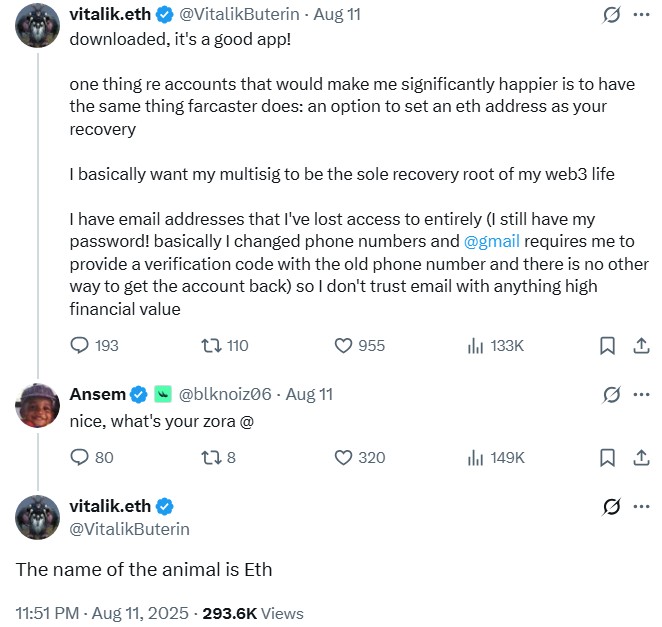Share vitalik.eth's first tweet
This screenshot has width=662, height=627.
click(642, 345)
